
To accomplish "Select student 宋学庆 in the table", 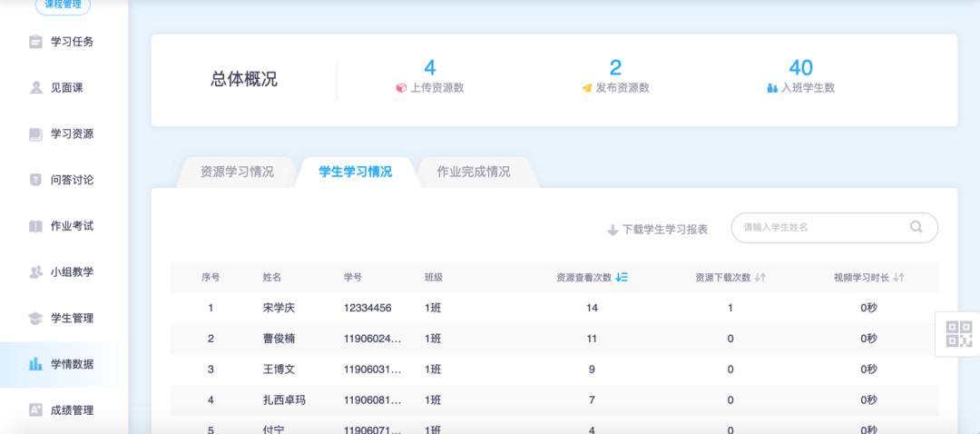I will (x=279, y=308).
